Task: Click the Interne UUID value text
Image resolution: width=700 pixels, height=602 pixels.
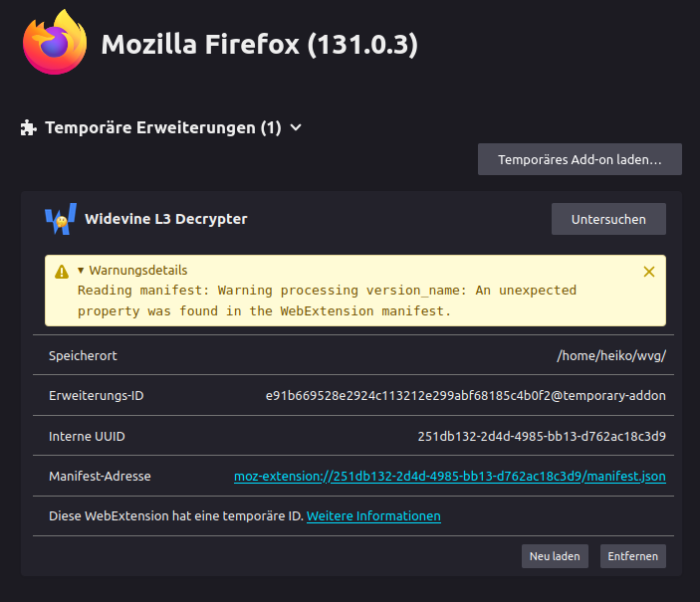Action: pyautogui.click(x=542, y=436)
